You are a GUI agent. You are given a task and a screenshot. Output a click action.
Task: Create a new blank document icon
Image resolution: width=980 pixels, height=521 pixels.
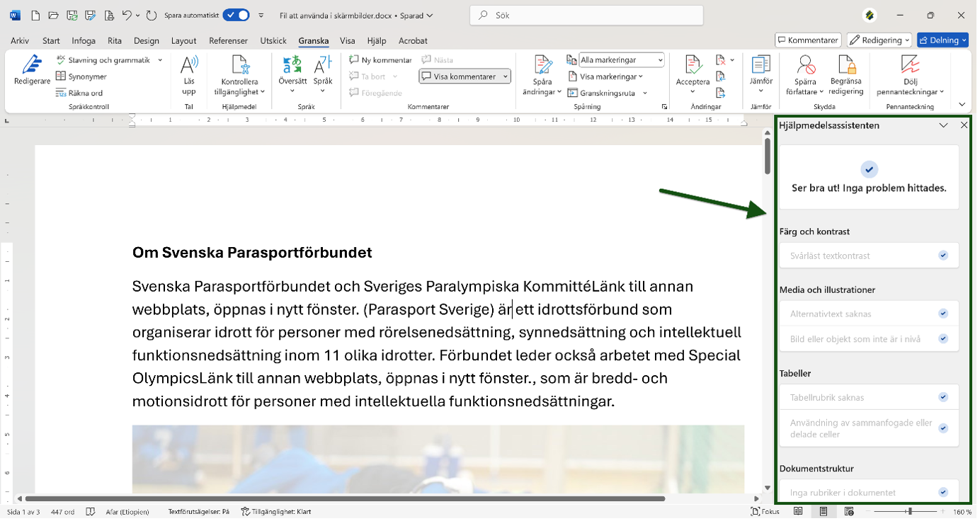point(35,15)
